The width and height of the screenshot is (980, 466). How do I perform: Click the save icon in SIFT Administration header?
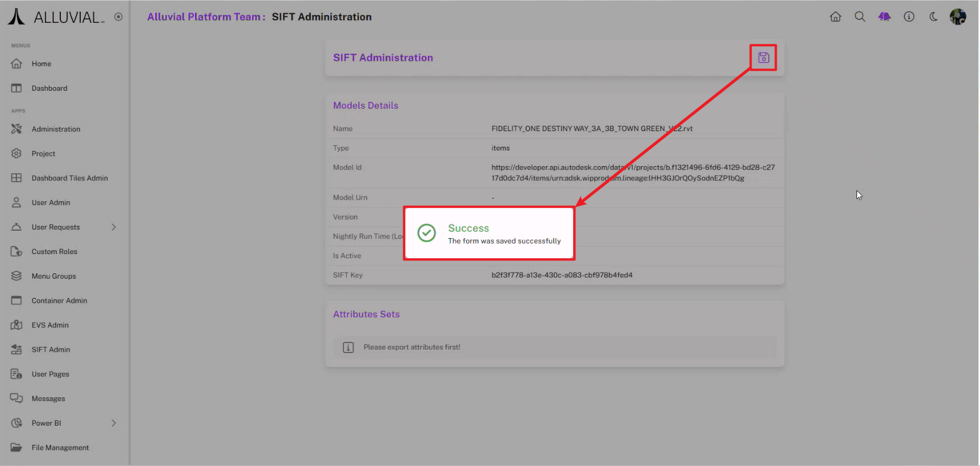coord(763,57)
